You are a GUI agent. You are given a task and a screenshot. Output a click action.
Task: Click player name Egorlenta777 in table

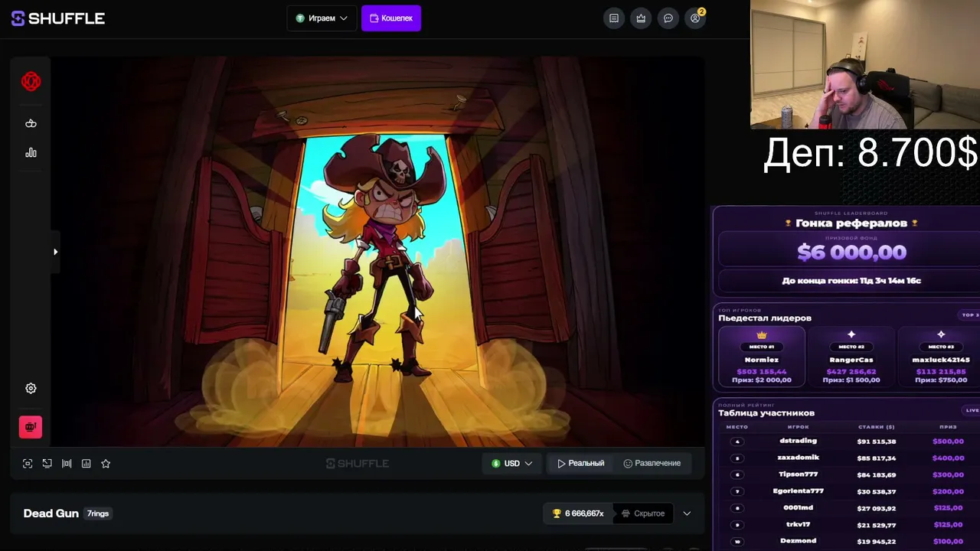pyautogui.click(x=798, y=491)
